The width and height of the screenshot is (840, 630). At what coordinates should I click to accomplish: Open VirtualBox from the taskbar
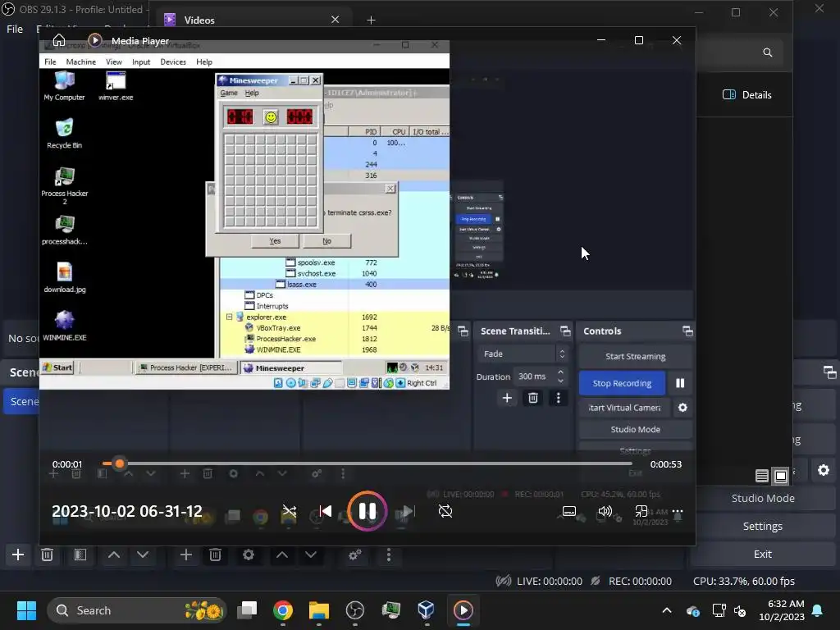pyautogui.click(x=426, y=610)
